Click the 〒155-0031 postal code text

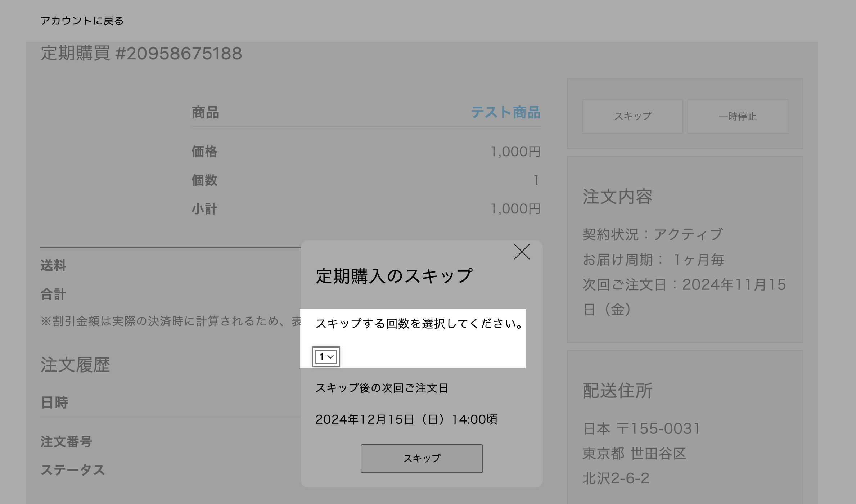point(658,429)
